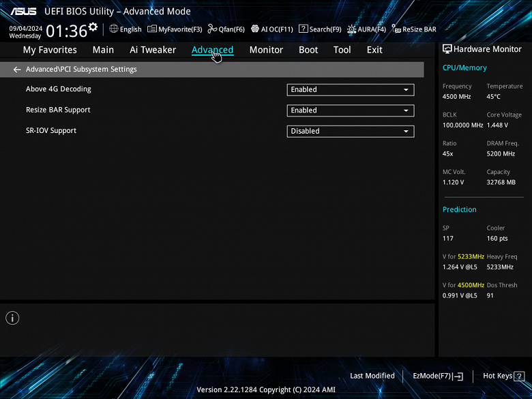Click the 100.0000 MHz BCLK value
The height and width of the screenshot is (399, 532).
click(463, 125)
